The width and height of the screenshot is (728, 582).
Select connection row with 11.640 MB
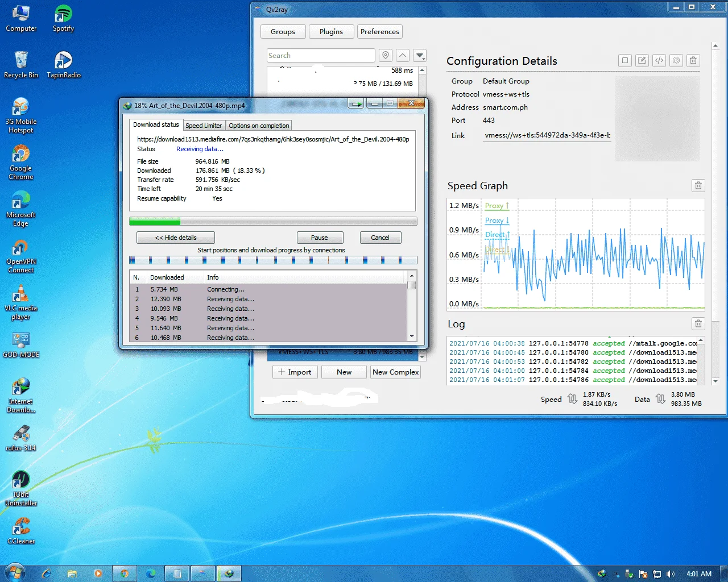click(x=268, y=328)
